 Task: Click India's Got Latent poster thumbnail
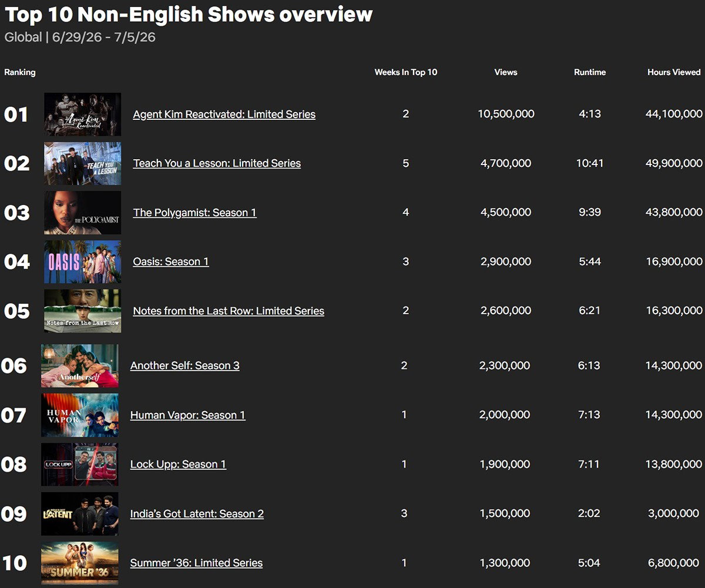(80, 513)
